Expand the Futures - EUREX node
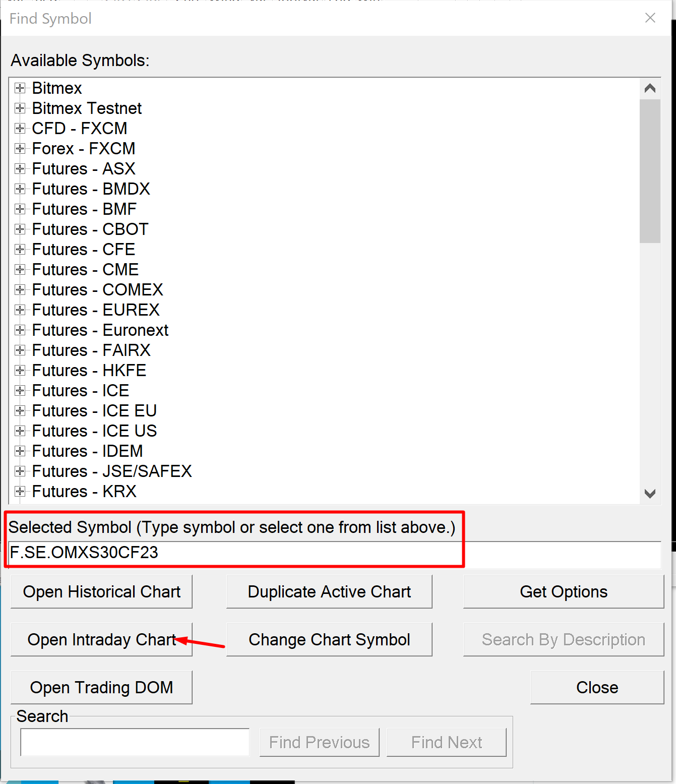 point(20,310)
